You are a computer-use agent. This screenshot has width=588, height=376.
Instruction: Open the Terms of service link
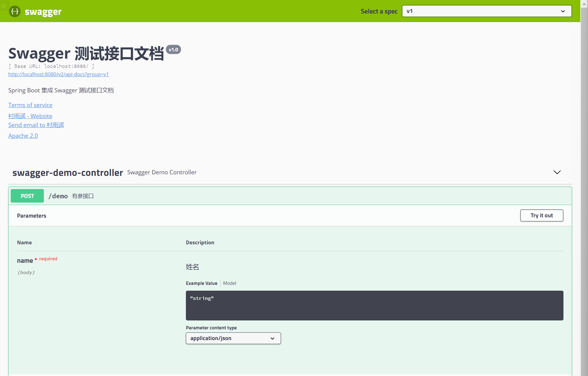[30, 105]
